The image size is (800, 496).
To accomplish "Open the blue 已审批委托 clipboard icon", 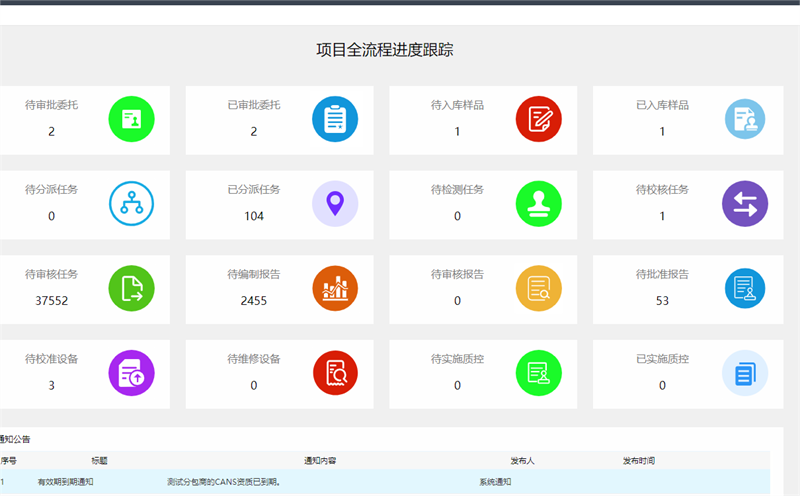I will (335, 119).
